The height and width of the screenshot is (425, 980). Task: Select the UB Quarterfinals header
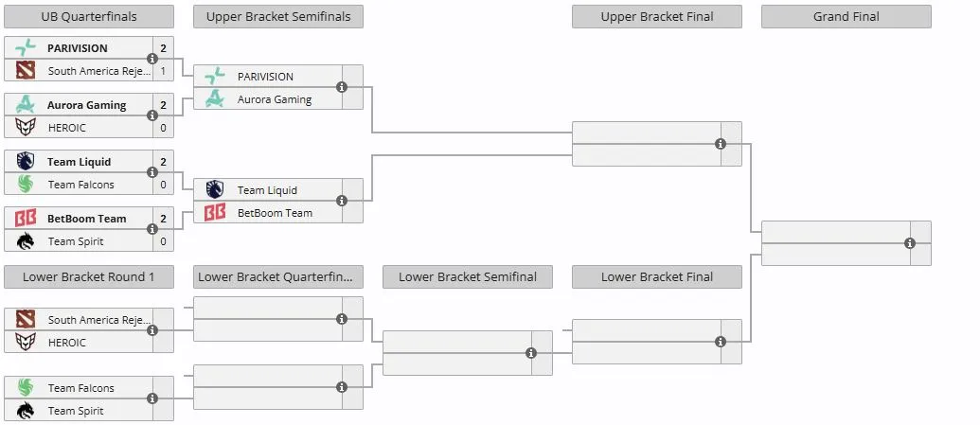(89, 17)
